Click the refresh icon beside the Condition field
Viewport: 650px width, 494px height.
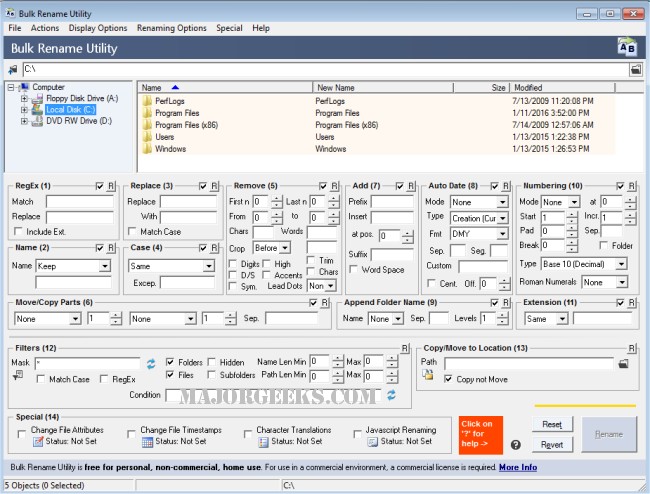point(391,395)
